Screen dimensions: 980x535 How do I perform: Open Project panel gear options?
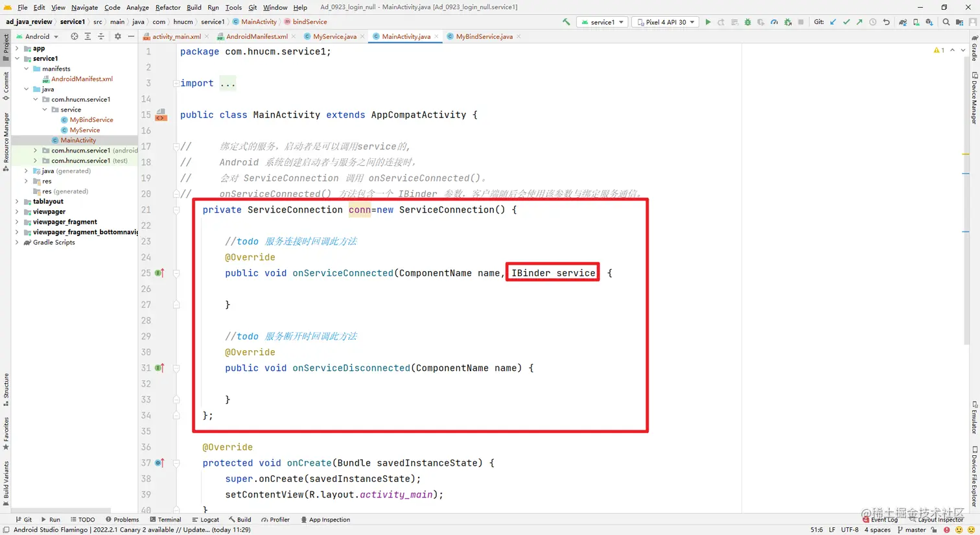(x=117, y=36)
